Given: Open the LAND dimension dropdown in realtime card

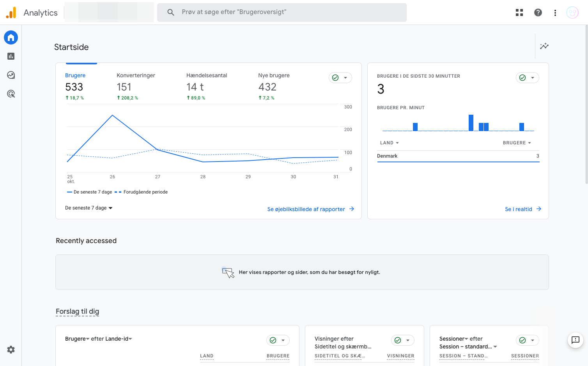Looking at the screenshot, I should click(390, 143).
